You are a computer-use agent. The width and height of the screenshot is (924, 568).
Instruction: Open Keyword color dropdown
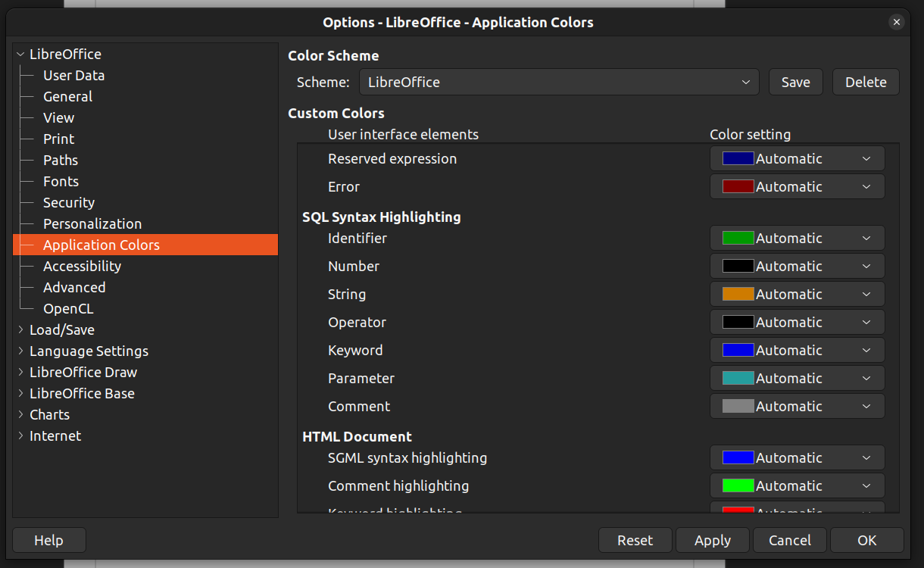coord(797,351)
